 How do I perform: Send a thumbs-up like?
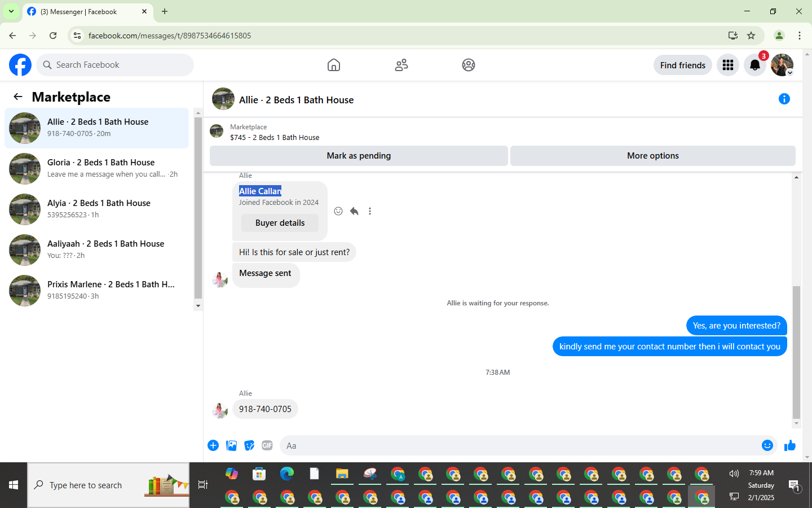tap(790, 445)
